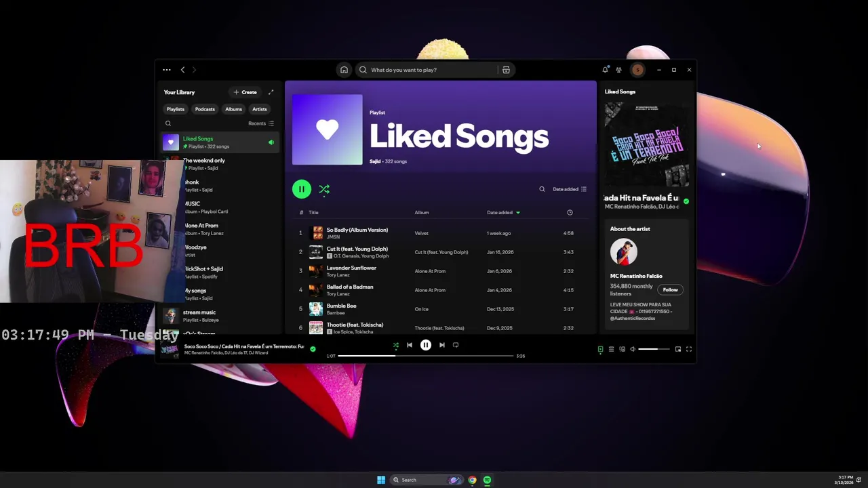This screenshot has width=868, height=488.
Task: Open the Create dropdown in Your Library
Action: [245, 92]
